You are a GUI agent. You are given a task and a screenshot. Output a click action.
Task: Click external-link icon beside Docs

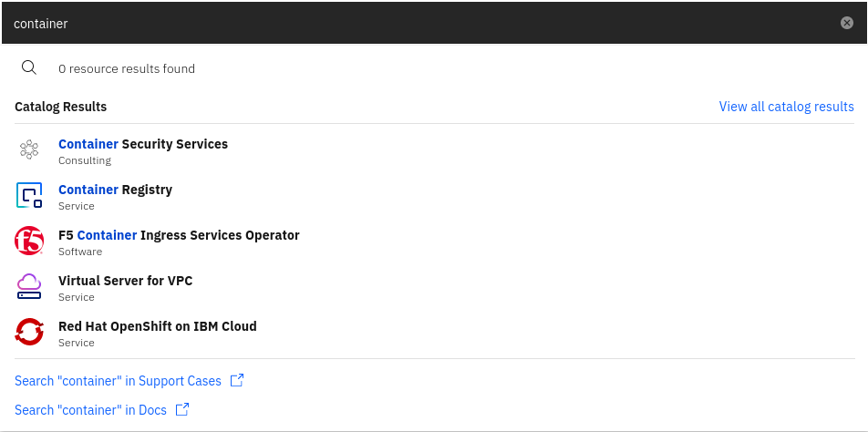pos(182,410)
